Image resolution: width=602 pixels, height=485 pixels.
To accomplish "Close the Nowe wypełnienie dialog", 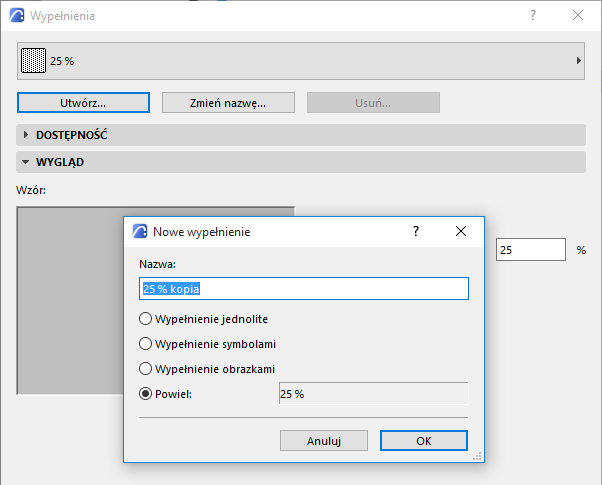I will click(x=461, y=231).
